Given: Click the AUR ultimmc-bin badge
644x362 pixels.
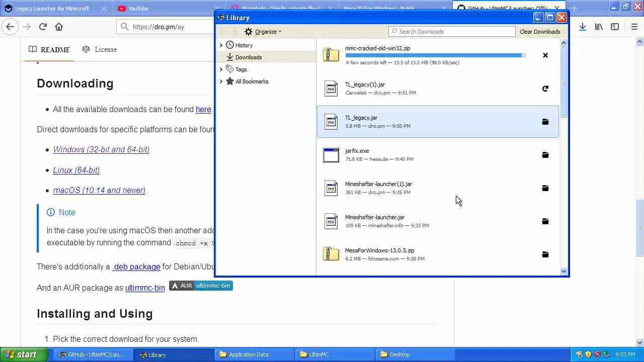Looking at the screenshot, I should coord(201,286).
